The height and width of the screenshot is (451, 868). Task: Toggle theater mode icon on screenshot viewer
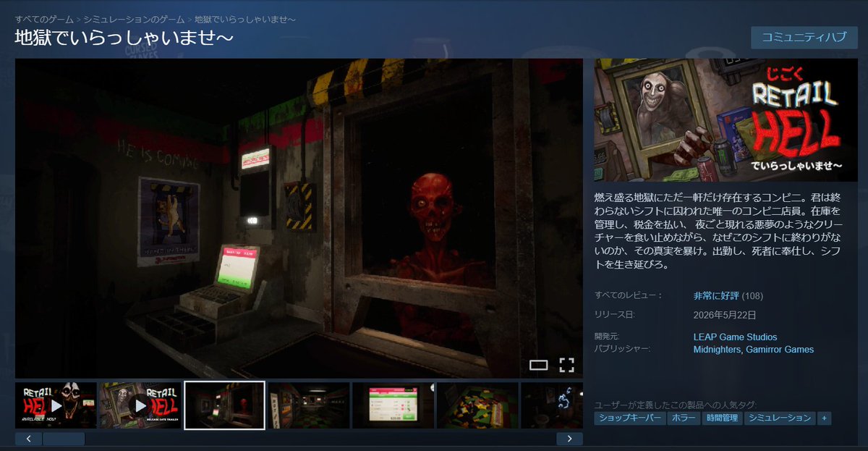(538, 365)
